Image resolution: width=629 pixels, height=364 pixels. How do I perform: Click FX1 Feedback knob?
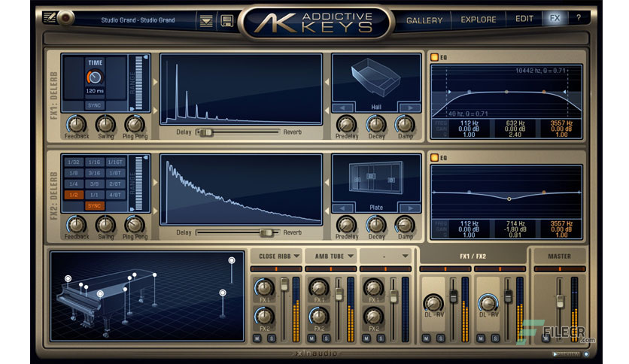(x=76, y=124)
